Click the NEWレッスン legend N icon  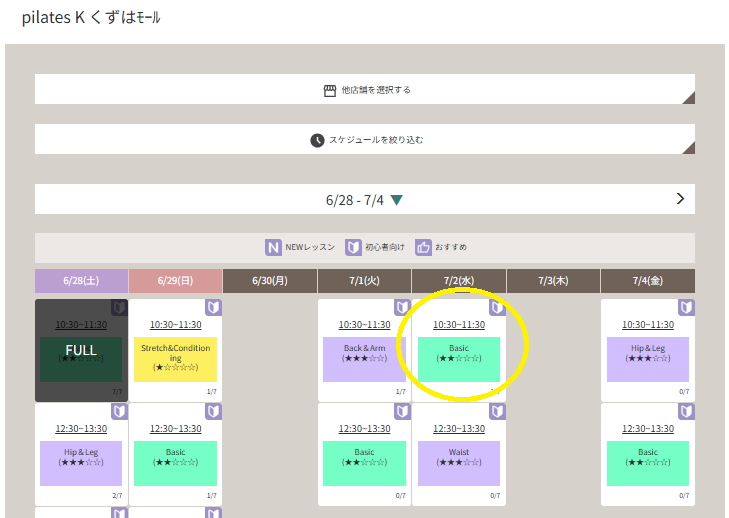click(x=273, y=248)
